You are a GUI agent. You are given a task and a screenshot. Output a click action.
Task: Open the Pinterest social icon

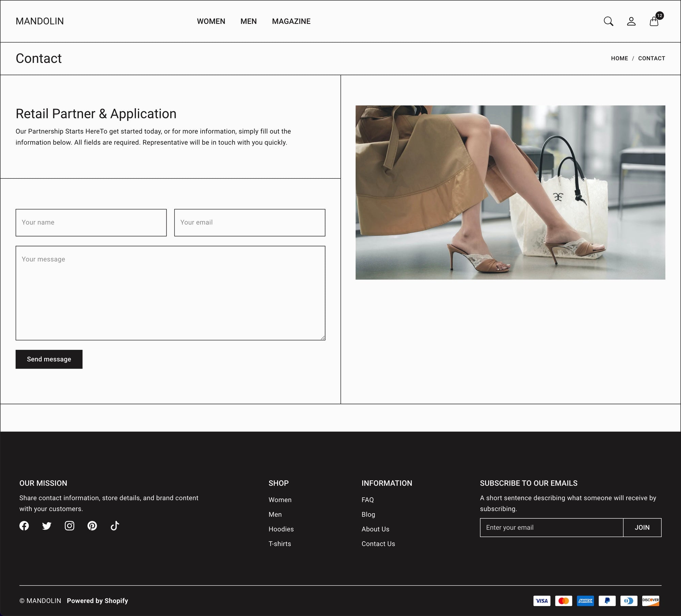[x=92, y=526]
